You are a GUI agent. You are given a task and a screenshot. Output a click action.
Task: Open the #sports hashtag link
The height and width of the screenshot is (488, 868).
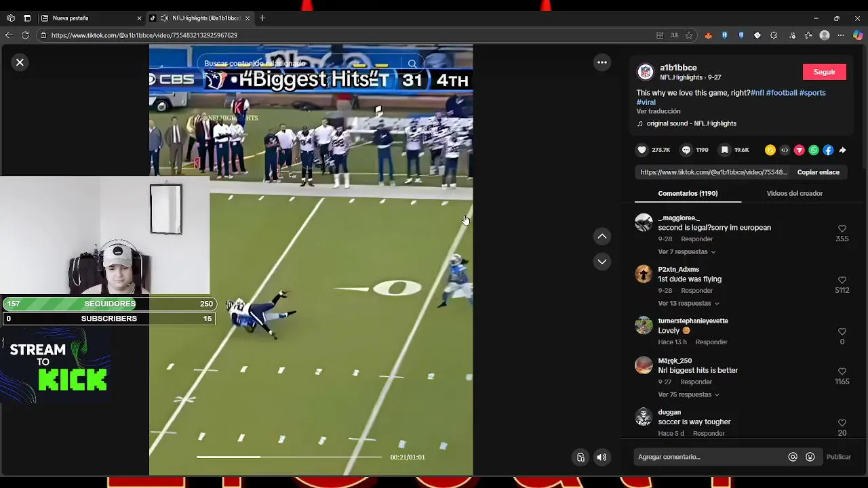(x=812, y=93)
